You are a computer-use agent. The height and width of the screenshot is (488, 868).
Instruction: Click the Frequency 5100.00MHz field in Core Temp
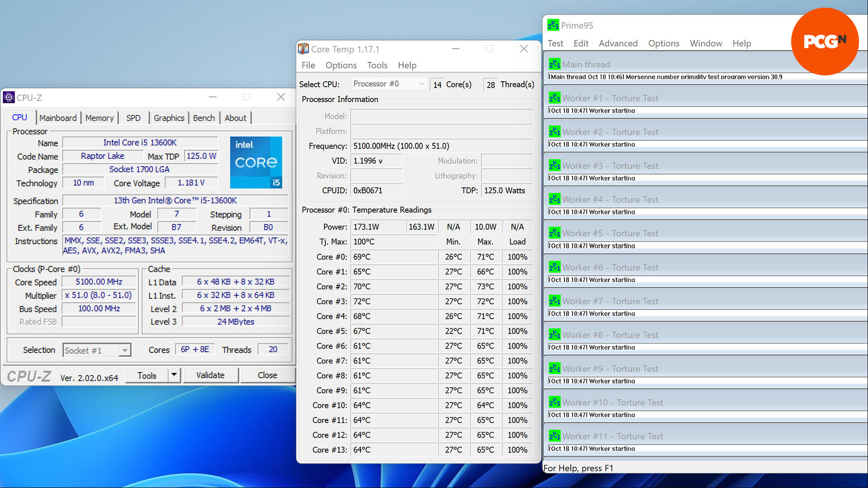441,146
